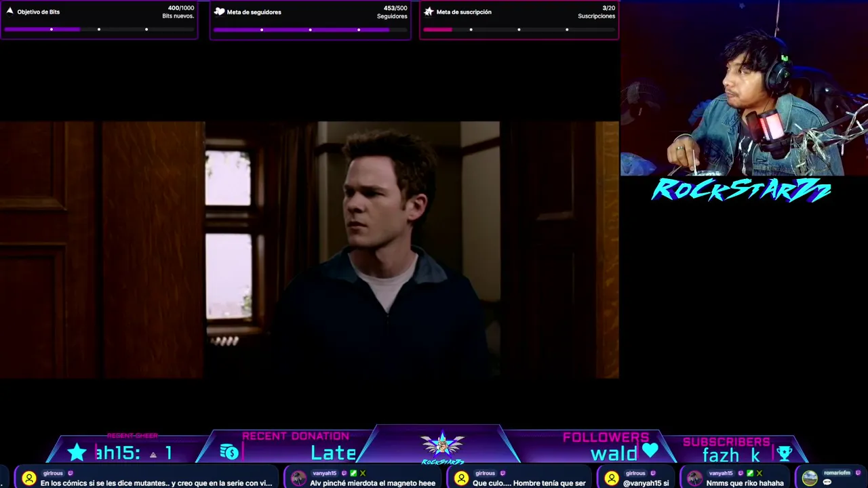This screenshot has width=868, height=488.
Task: Click the followers goal heart icon
Action: [x=219, y=12]
